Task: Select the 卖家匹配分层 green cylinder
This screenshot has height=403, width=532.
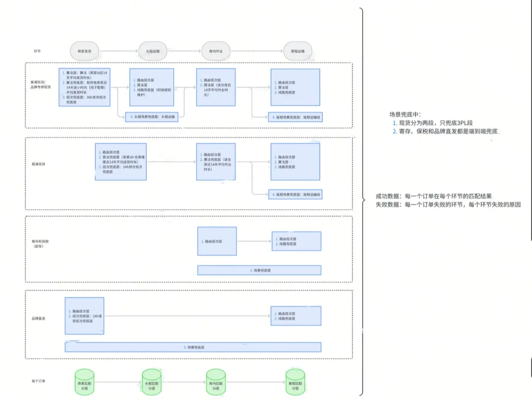Action: [x=85, y=382]
